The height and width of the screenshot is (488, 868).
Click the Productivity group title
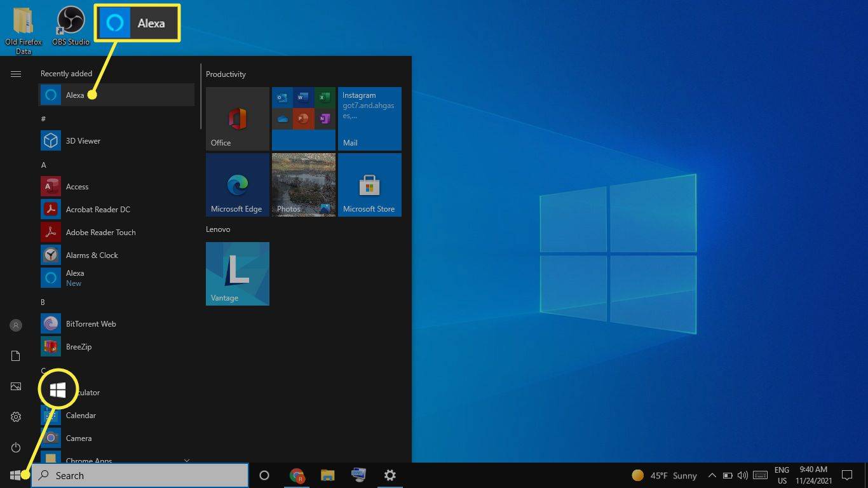click(226, 74)
